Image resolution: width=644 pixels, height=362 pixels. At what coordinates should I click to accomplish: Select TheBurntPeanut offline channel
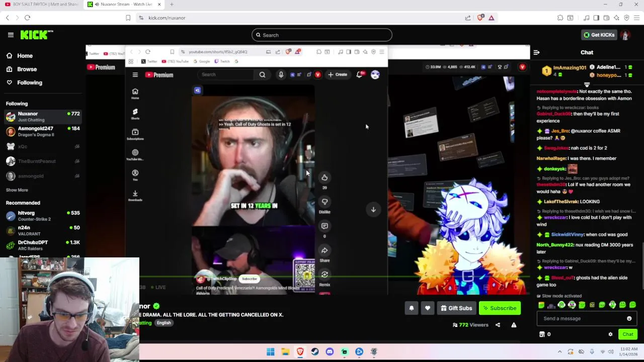43,161
